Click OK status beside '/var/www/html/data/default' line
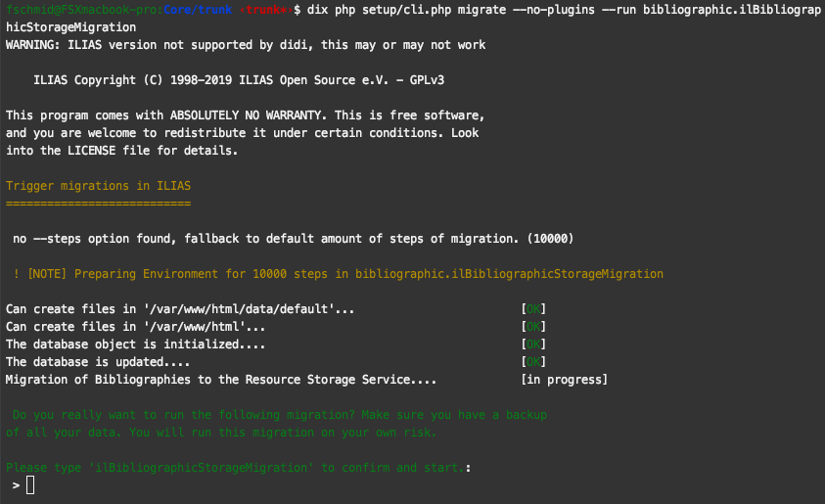Screen dimensions: 825x504 533,309
